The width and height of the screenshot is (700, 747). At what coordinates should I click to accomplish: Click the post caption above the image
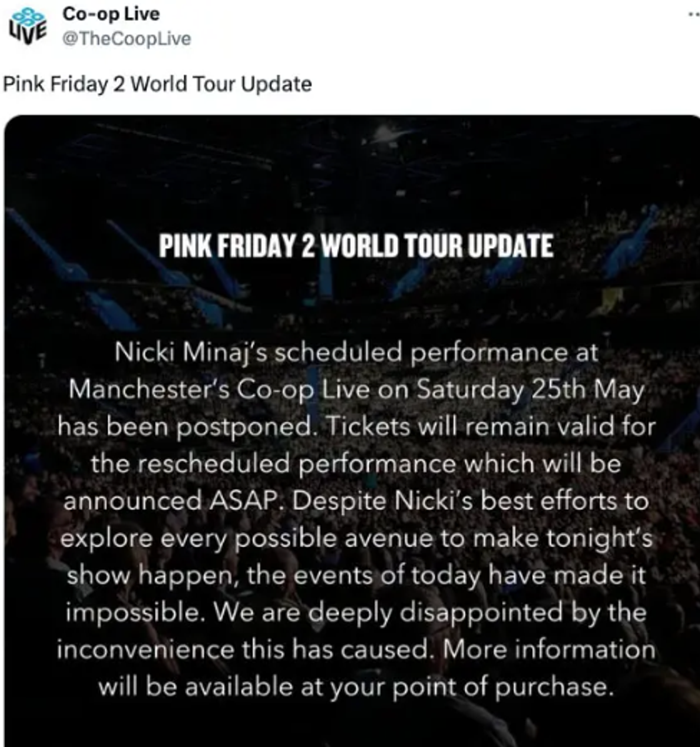157,84
